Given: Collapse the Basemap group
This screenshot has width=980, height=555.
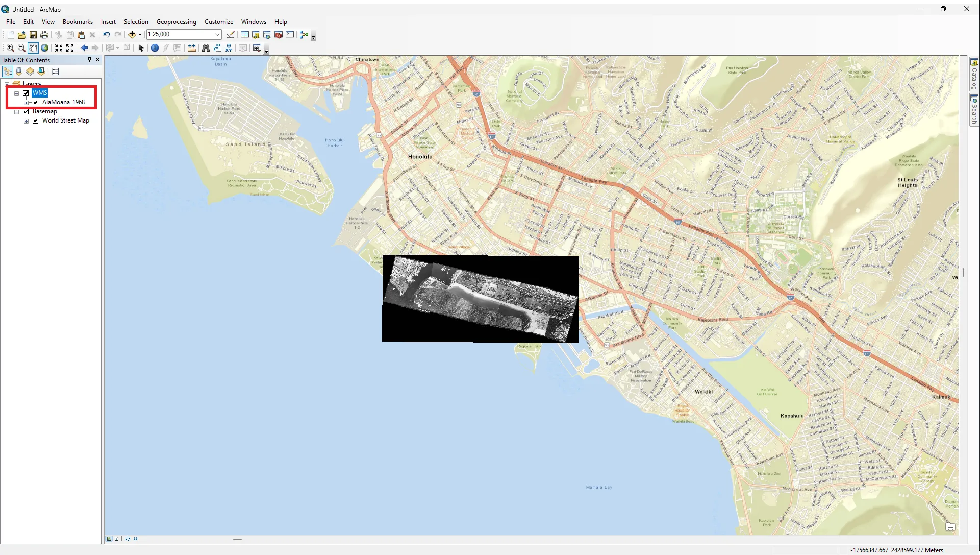Looking at the screenshot, I should pos(16,112).
